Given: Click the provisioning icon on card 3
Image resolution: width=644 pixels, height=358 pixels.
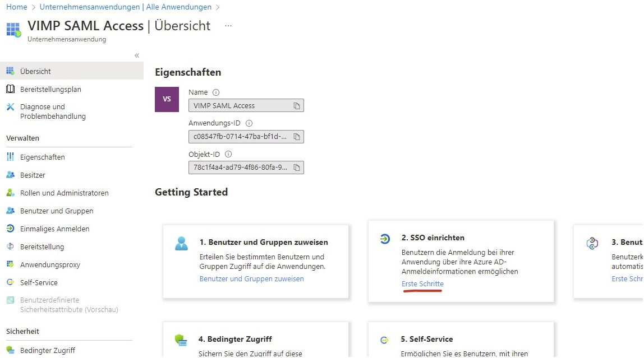Looking at the screenshot, I should tap(592, 244).
